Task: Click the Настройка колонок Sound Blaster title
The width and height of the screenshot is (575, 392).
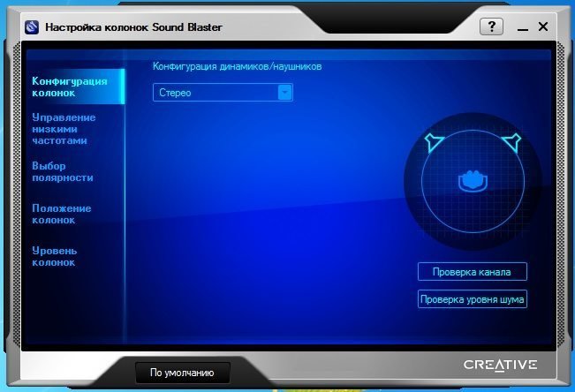Action: (x=133, y=27)
